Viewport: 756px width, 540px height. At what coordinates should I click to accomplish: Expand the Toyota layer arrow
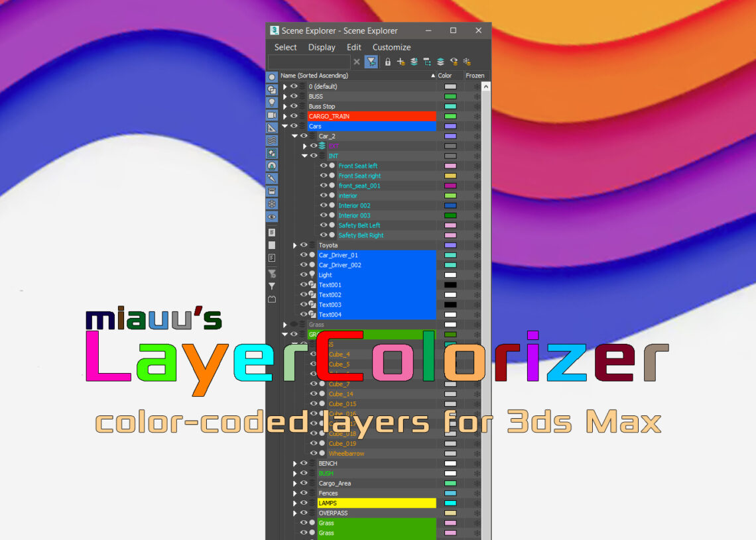(x=294, y=245)
